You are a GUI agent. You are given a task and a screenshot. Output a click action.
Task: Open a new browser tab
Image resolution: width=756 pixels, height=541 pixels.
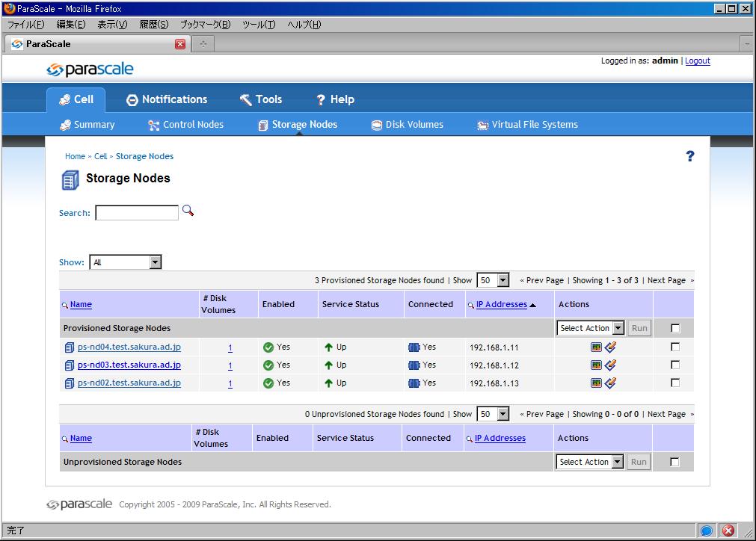[203, 44]
